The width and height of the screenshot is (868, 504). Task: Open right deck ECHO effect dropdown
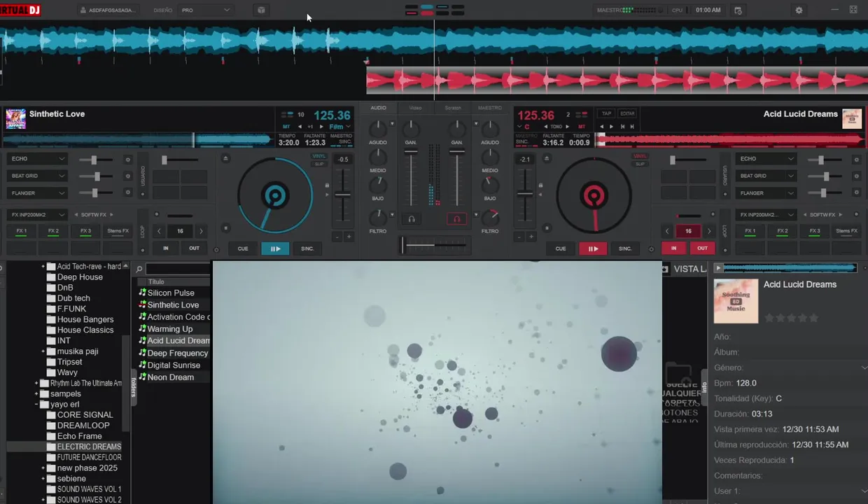click(x=766, y=159)
